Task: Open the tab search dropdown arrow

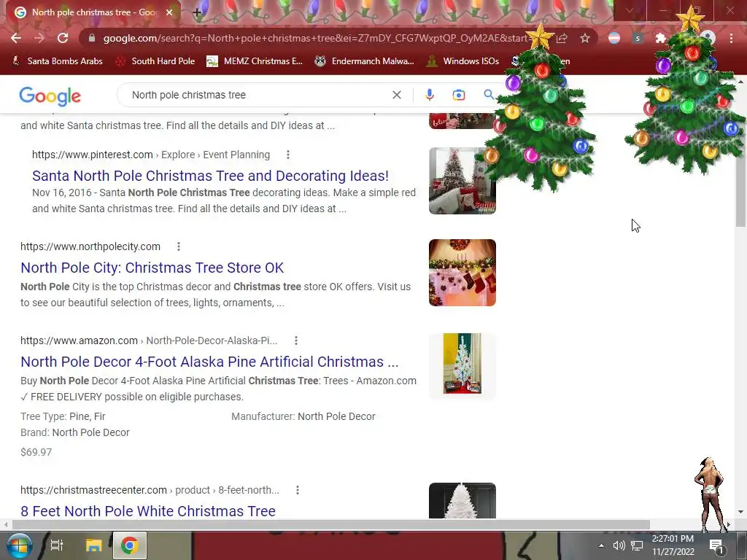Action: click(630, 10)
